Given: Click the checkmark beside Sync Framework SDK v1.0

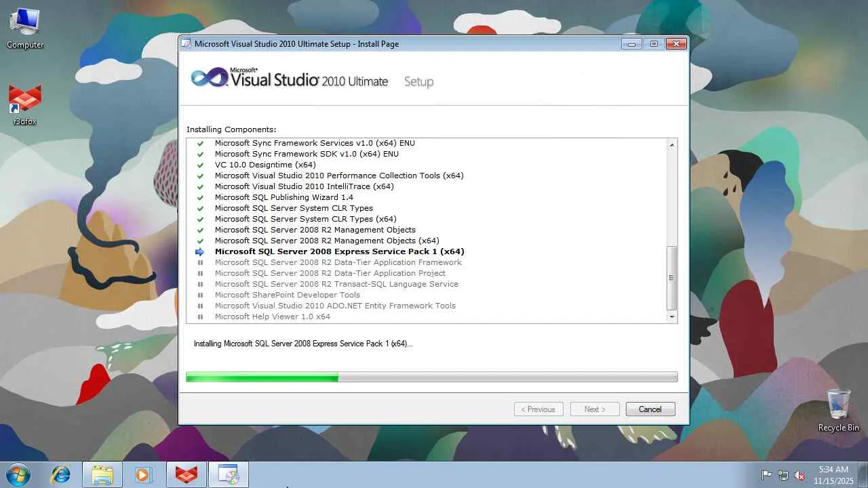Looking at the screenshot, I should point(200,154).
